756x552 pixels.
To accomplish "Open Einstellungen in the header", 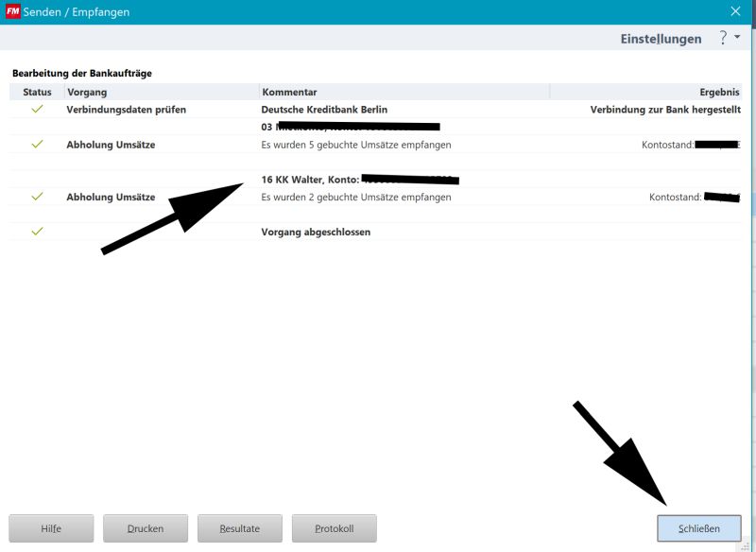I will click(661, 39).
